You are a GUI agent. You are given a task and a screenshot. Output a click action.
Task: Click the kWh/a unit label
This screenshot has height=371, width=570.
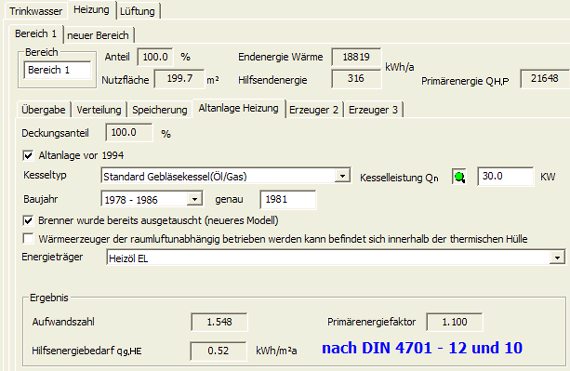pyautogui.click(x=400, y=67)
